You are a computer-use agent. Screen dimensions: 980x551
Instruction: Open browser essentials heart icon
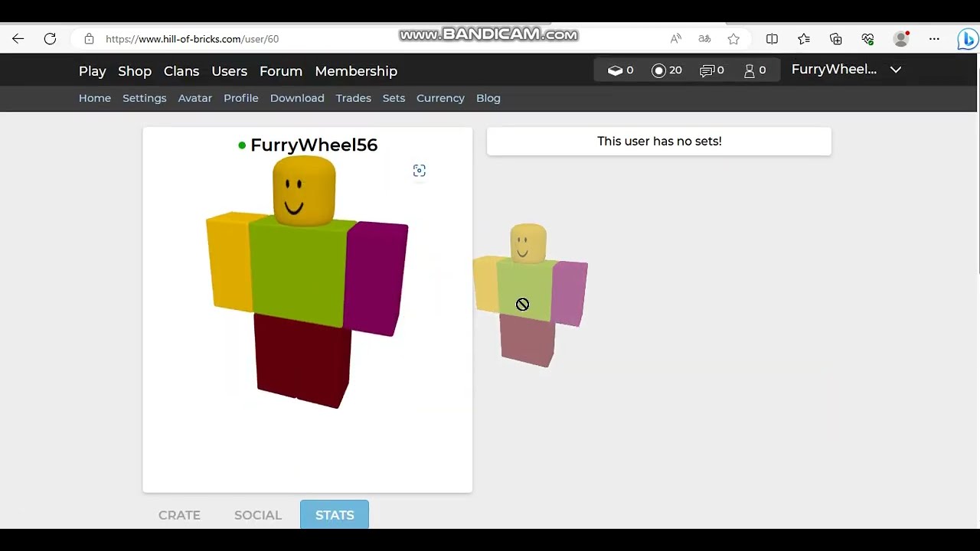click(868, 39)
